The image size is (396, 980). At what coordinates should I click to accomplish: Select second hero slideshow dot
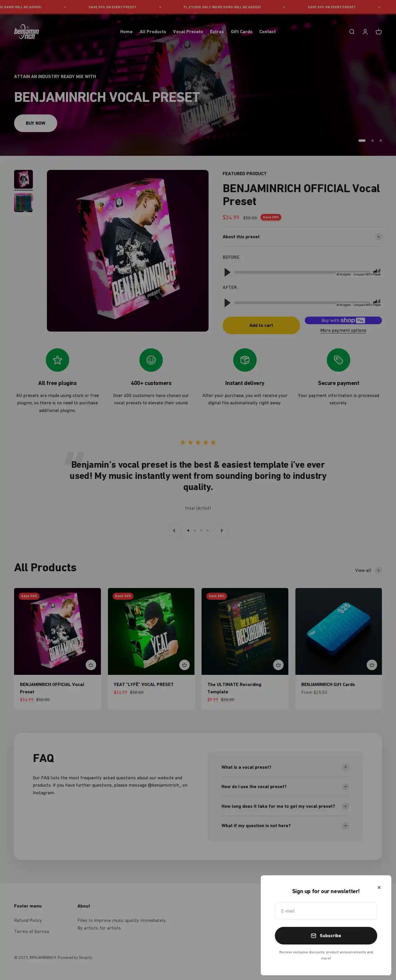click(x=373, y=140)
